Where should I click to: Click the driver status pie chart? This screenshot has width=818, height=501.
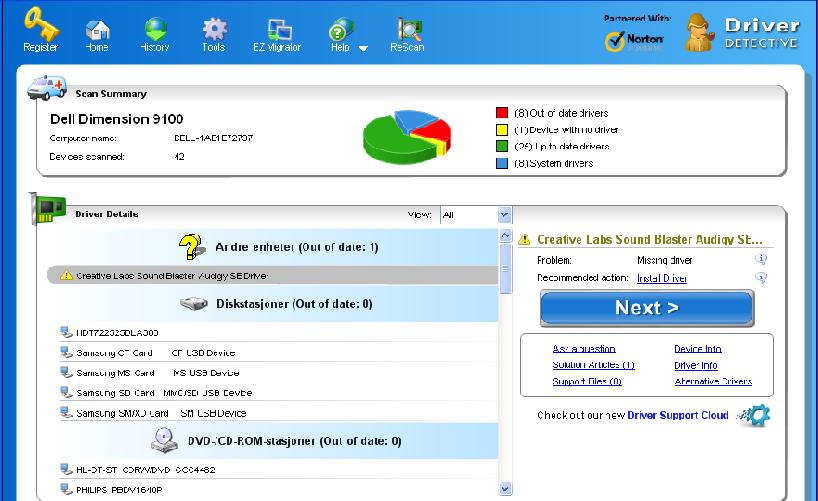(407, 137)
